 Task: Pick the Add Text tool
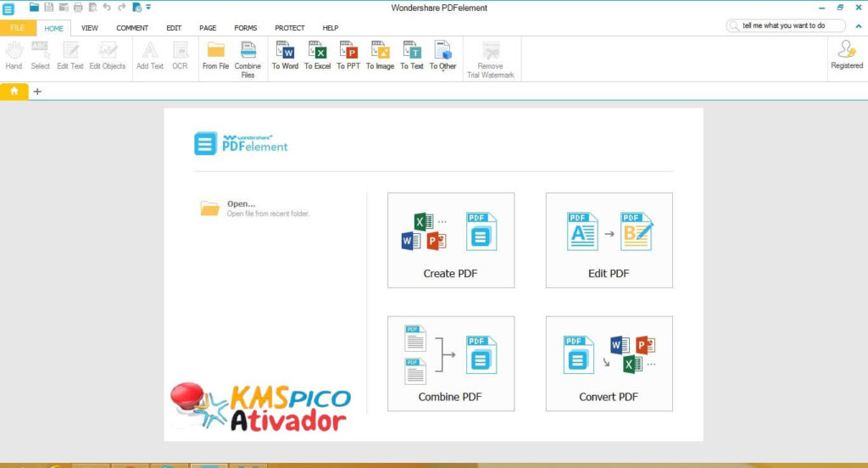(150, 55)
